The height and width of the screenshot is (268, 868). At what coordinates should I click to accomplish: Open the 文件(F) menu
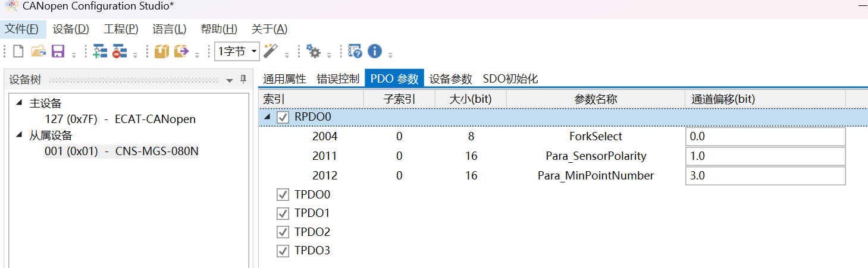[22, 29]
